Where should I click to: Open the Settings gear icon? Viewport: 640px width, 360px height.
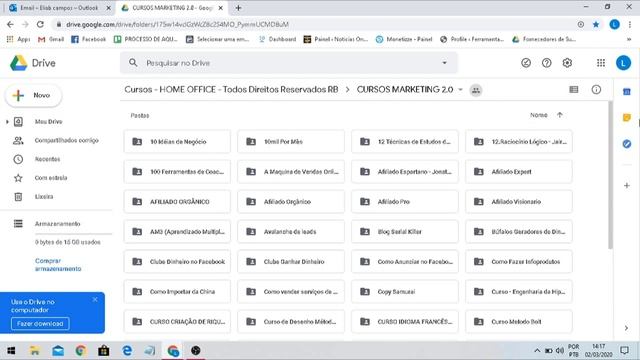point(567,63)
